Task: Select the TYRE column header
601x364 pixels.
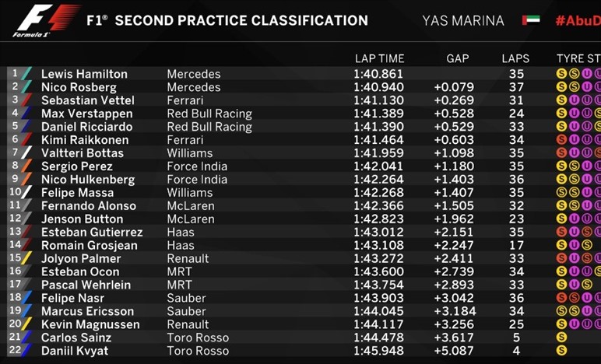Action: [x=578, y=58]
